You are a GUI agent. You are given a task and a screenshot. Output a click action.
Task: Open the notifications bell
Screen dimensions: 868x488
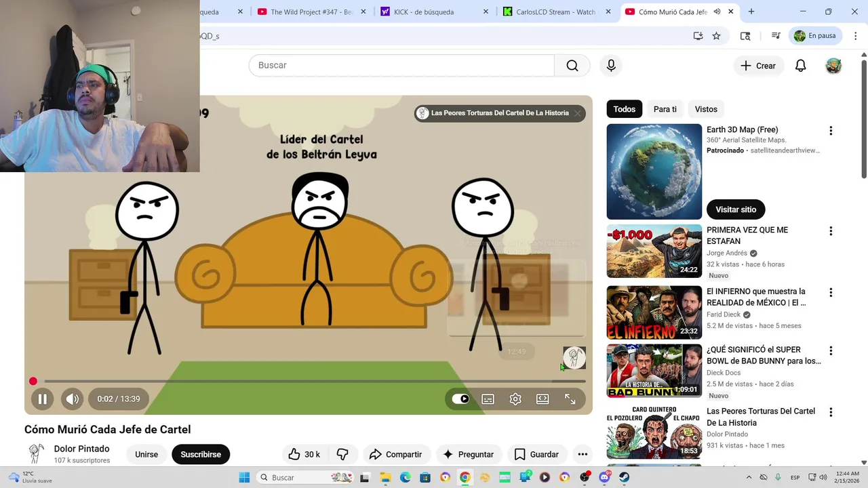pos(801,66)
